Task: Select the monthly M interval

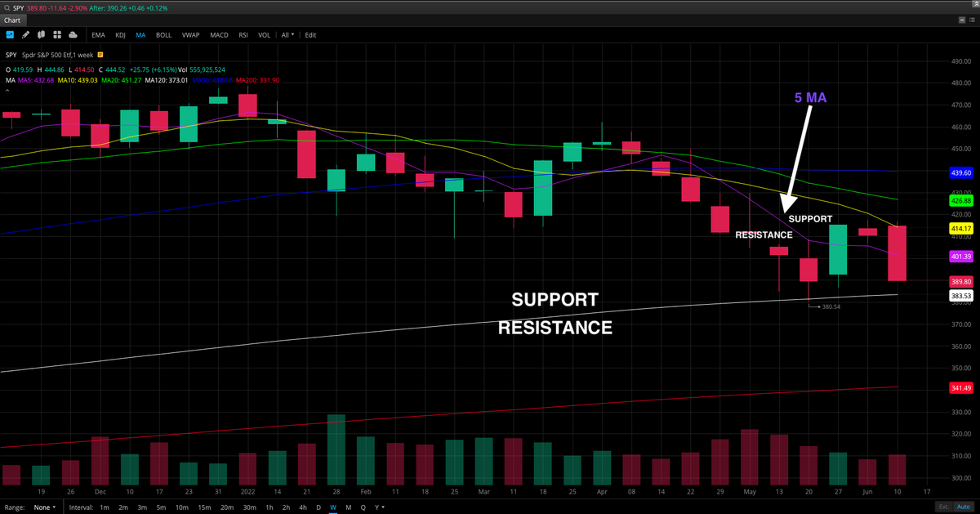Action: coord(349,507)
